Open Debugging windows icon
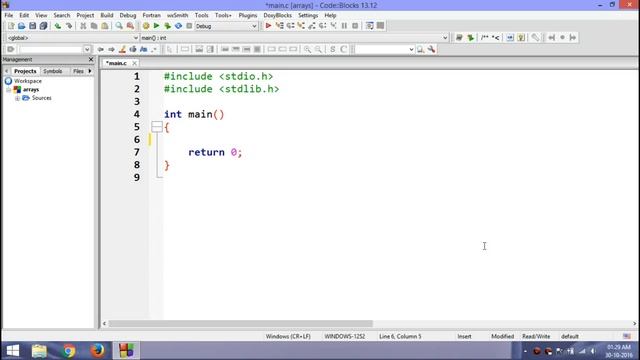Image resolution: width=640 pixels, height=360 pixels. coord(369,26)
